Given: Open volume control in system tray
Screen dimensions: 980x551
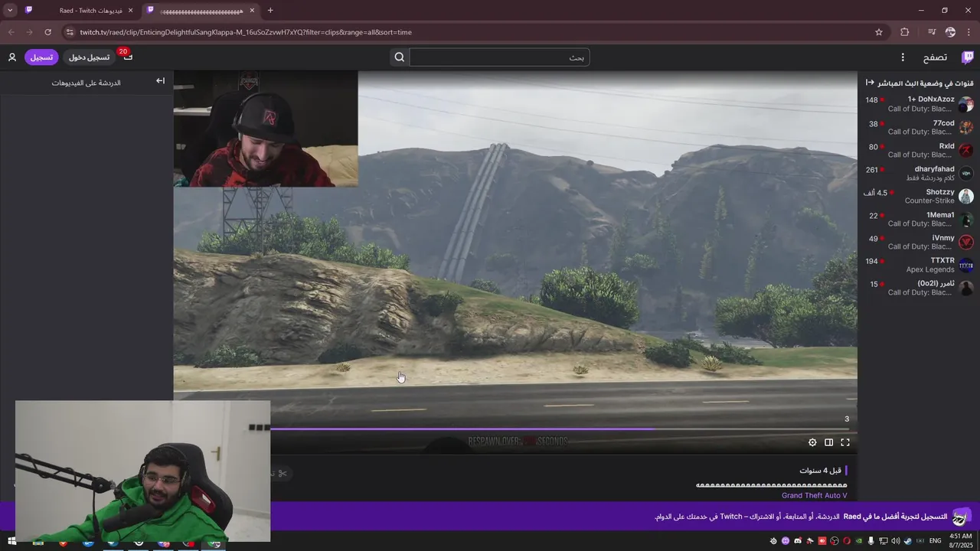Looking at the screenshot, I should tap(896, 541).
